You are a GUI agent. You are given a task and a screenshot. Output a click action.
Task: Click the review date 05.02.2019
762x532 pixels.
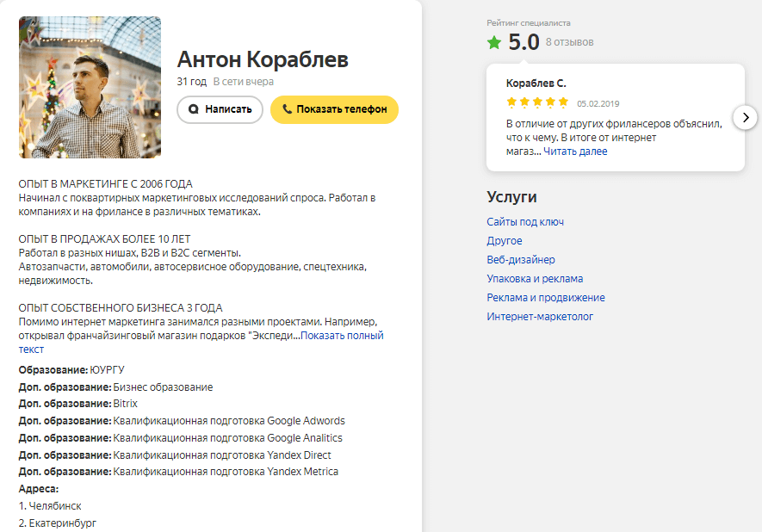tap(598, 103)
